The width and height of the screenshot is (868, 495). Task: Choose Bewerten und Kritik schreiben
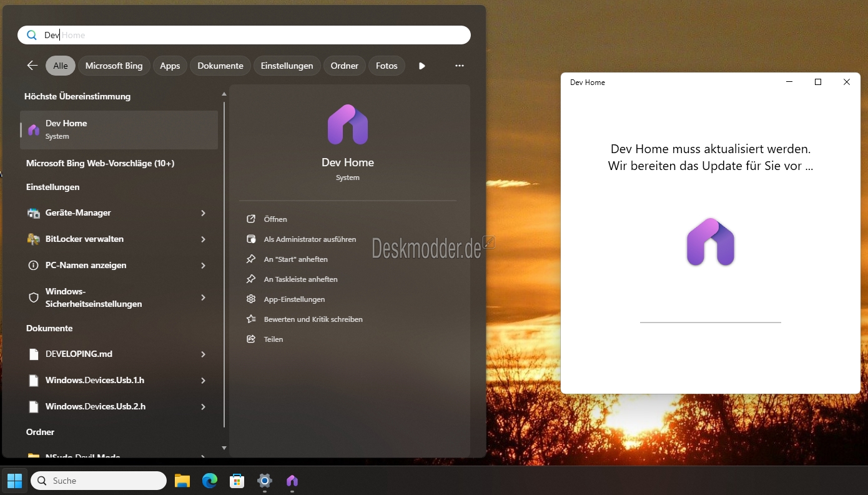[313, 319]
